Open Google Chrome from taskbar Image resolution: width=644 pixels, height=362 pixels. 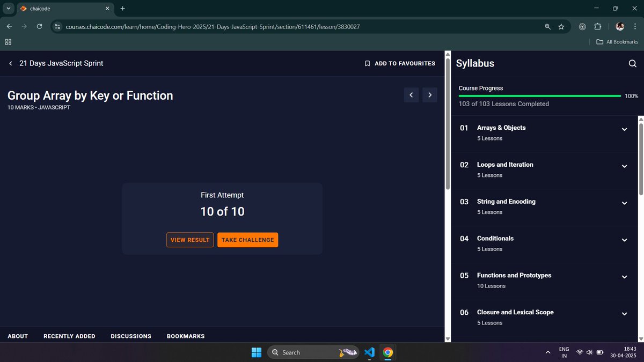pyautogui.click(x=388, y=352)
